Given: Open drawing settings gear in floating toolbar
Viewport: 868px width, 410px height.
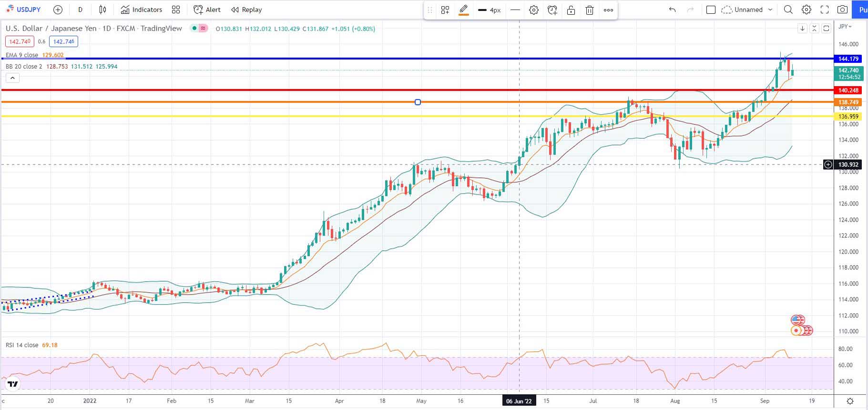Looking at the screenshot, I should [534, 10].
